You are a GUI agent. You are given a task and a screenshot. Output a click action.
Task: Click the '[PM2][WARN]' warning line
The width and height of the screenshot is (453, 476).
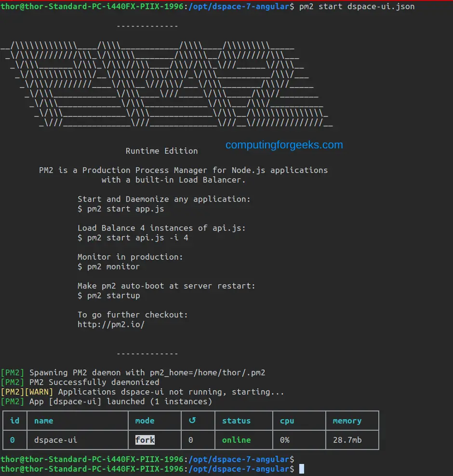point(142,392)
